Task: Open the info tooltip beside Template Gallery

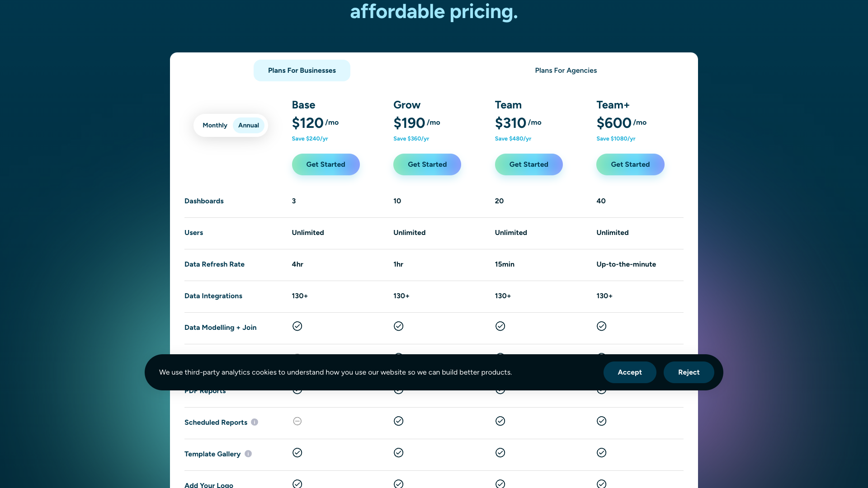Action: 249,454
